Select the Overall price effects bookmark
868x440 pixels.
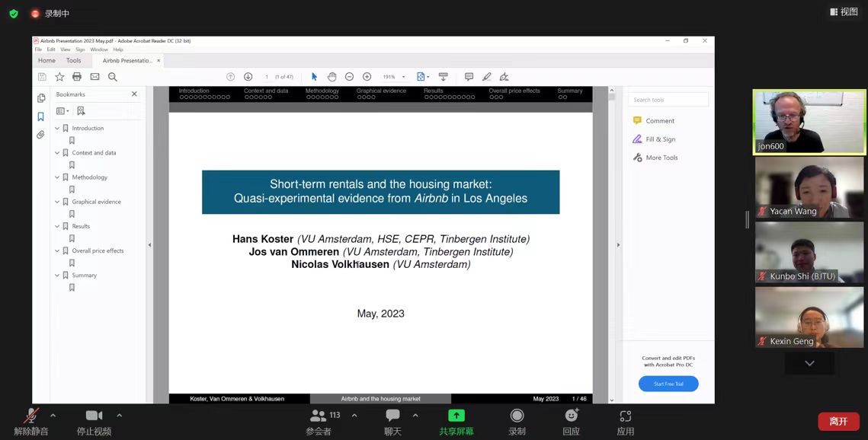point(98,251)
